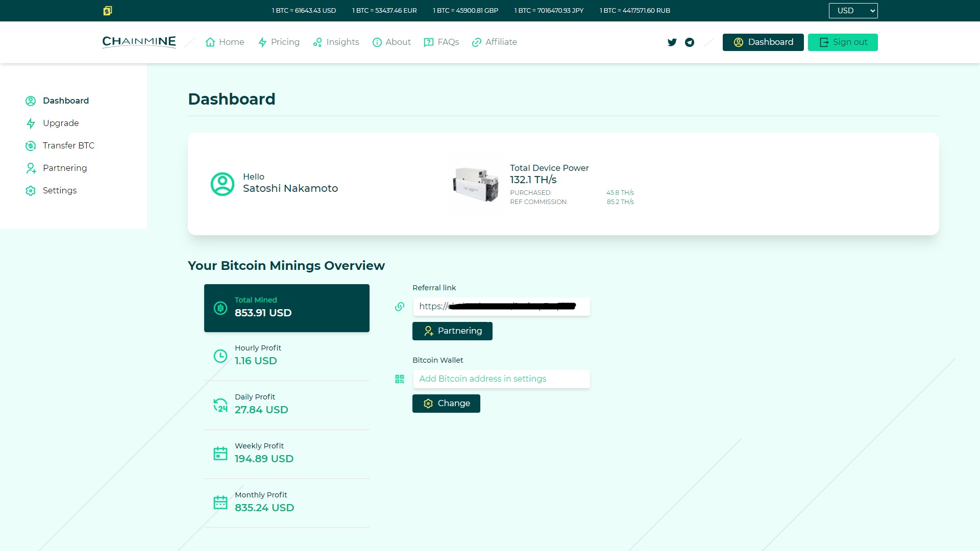Click referral link copy icon
980x551 pixels.
tap(400, 306)
